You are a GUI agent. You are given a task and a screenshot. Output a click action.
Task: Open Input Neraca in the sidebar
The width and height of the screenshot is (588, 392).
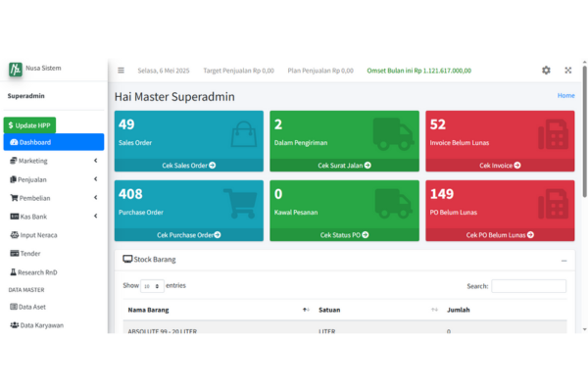click(x=41, y=234)
